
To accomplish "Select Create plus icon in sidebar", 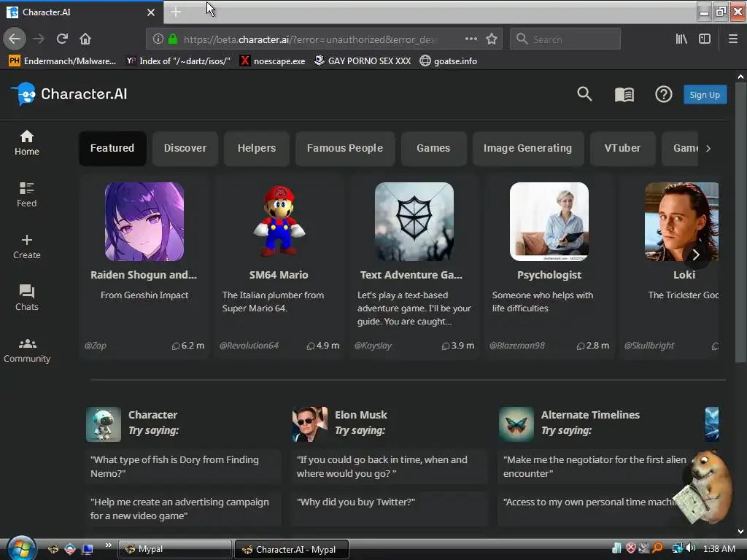I will pyautogui.click(x=27, y=246).
